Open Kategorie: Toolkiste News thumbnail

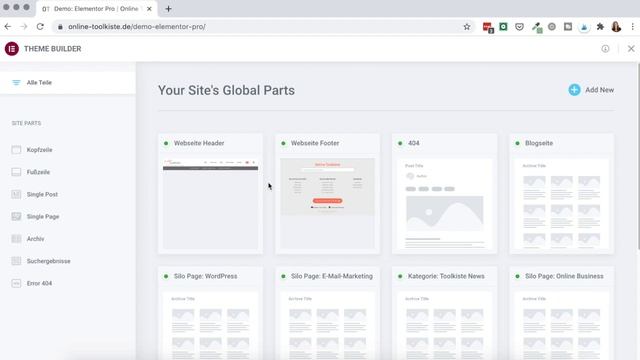tap(444, 325)
